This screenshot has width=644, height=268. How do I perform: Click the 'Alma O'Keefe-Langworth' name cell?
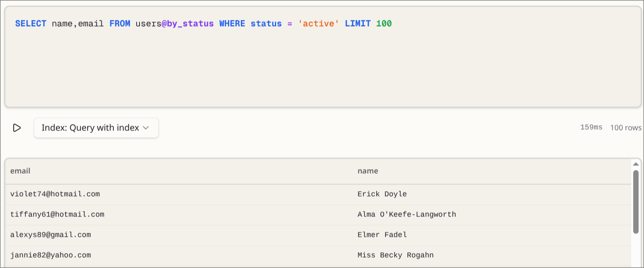coord(406,214)
